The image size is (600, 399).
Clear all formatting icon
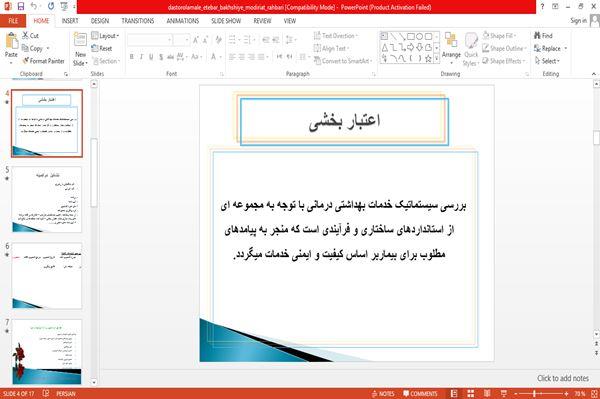[x=218, y=40]
